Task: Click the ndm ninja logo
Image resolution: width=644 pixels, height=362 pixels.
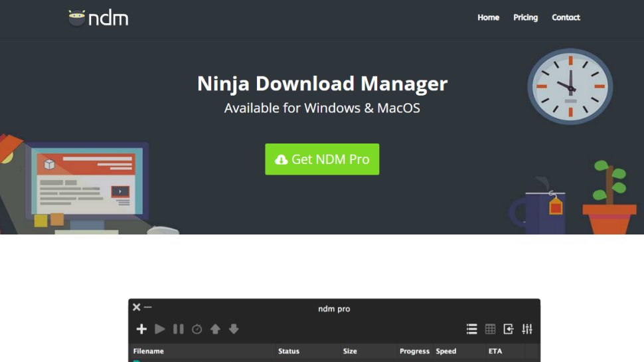Action: [98, 18]
